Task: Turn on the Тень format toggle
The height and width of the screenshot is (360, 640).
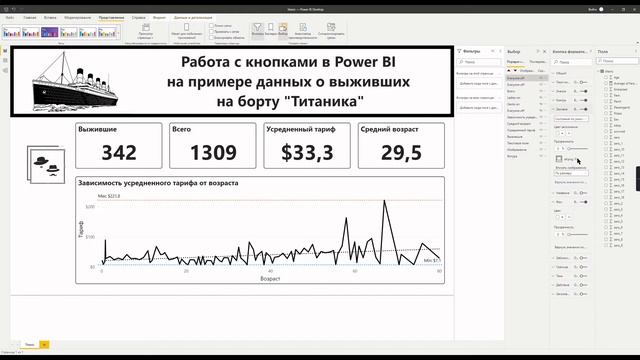Action: pos(584,276)
